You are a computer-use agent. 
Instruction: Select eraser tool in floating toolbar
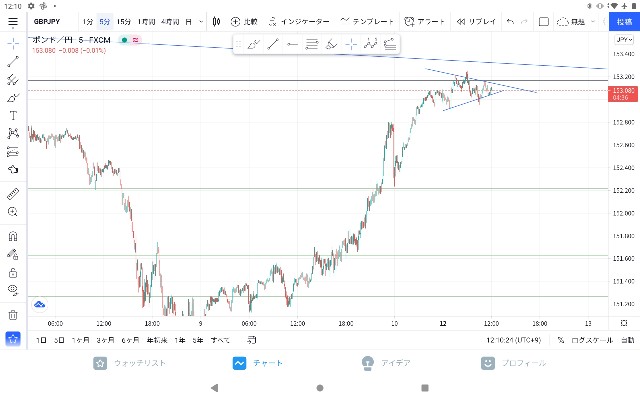[331, 44]
